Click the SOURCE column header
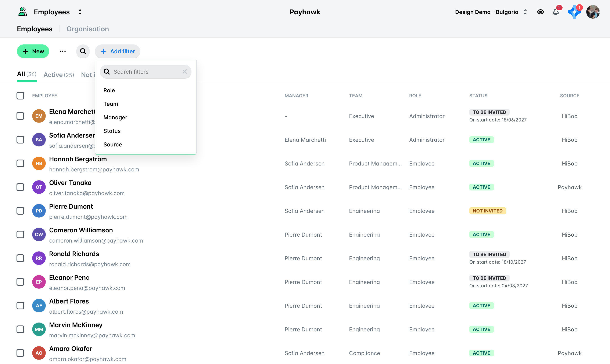Screen dimensions: 610x364 (x=570, y=96)
